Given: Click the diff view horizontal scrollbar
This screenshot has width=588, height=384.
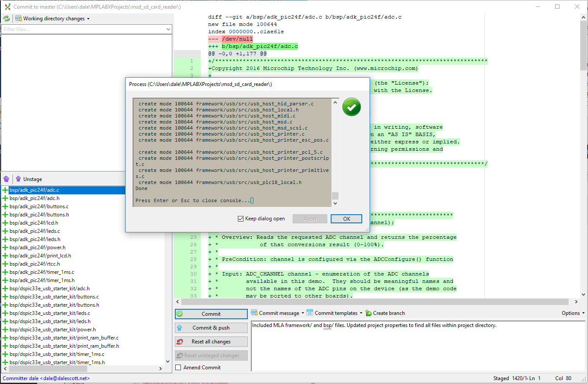Looking at the screenshot, I should point(374,302).
